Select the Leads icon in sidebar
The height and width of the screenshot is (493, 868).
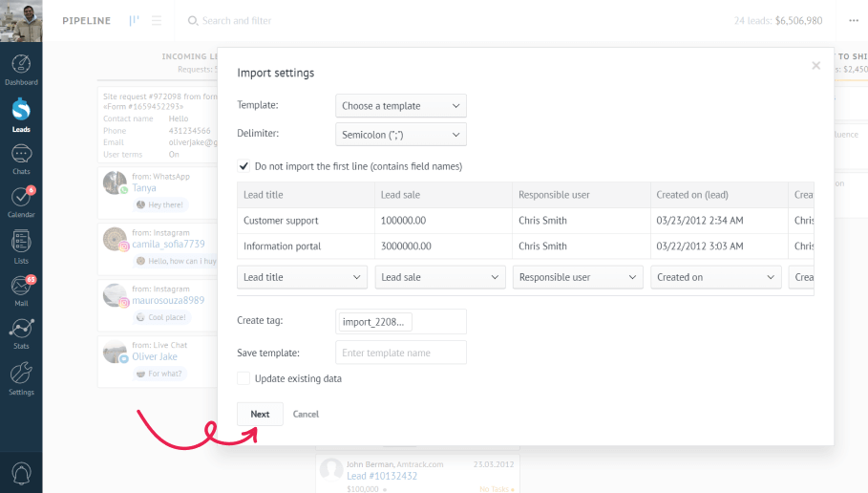[21, 115]
